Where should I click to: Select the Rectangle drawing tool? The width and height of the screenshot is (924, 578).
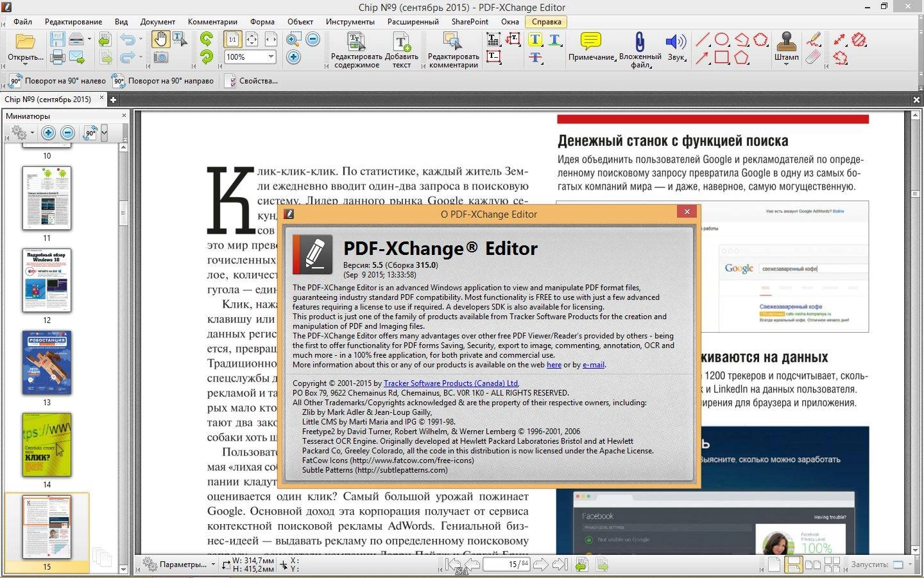click(x=722, y=58)
